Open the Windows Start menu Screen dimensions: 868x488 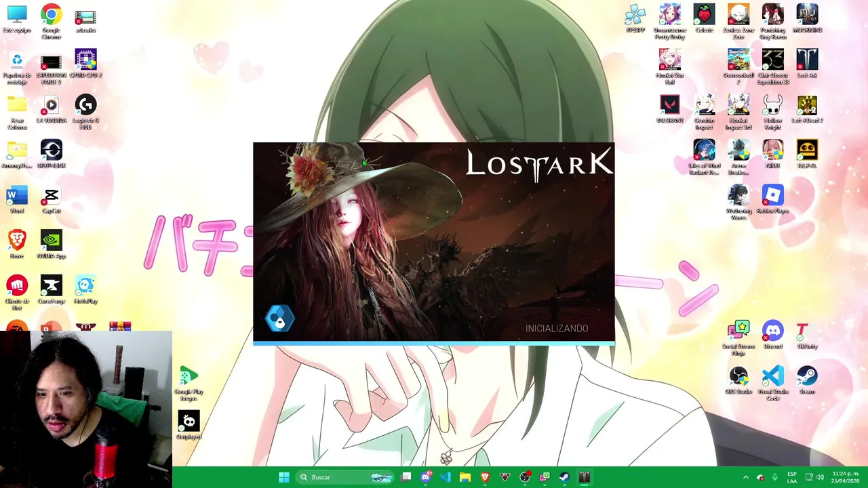pyautogui.click(x=284, y=477)
